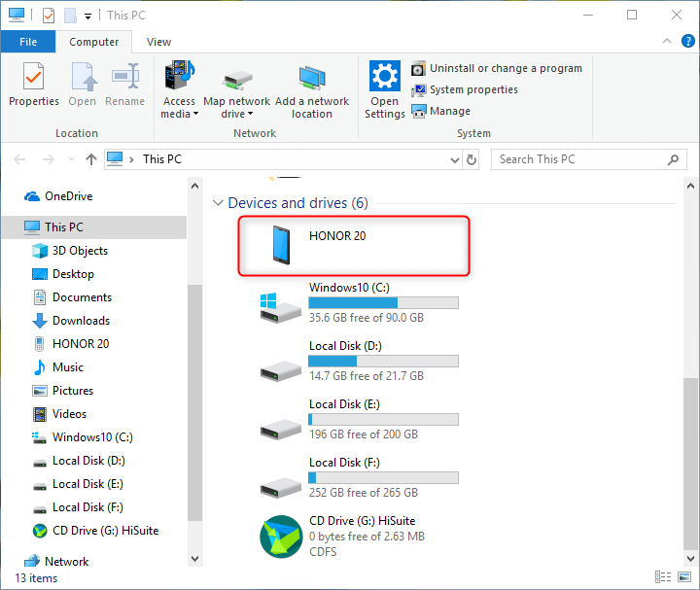This screenshot has height=590, width=700.
Task: Click main pane scroll down arrow
Action: [690, 559]
